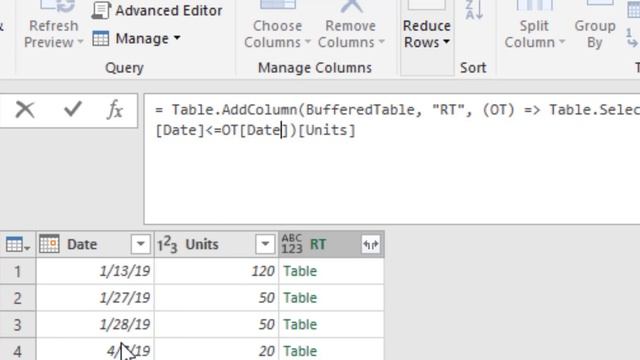
Task: Expand the RT column with the expand icon
Action: pyautogui.click(x=371, y=244)
